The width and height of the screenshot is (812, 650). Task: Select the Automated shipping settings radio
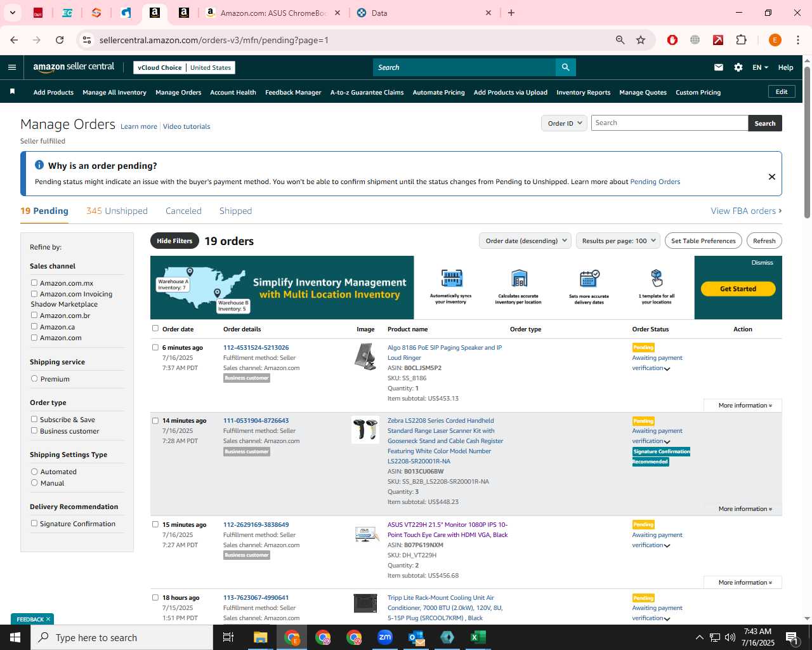pyautogui.click(x=34, y=471)
